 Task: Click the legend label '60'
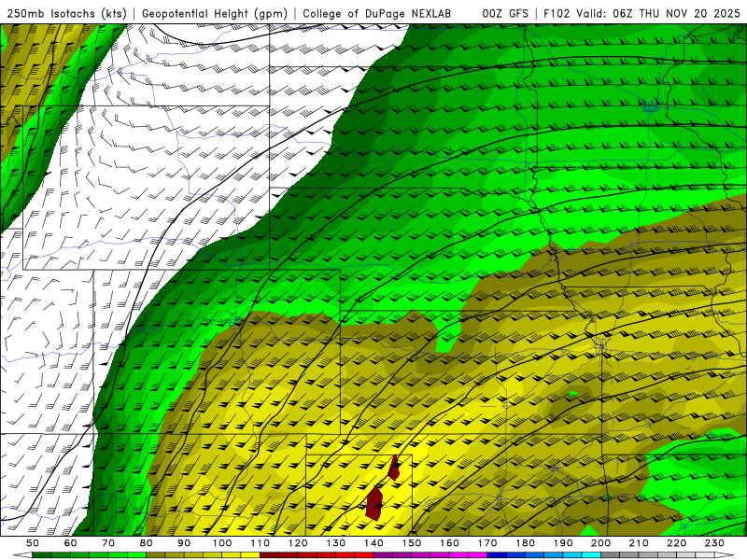point(70,543)
